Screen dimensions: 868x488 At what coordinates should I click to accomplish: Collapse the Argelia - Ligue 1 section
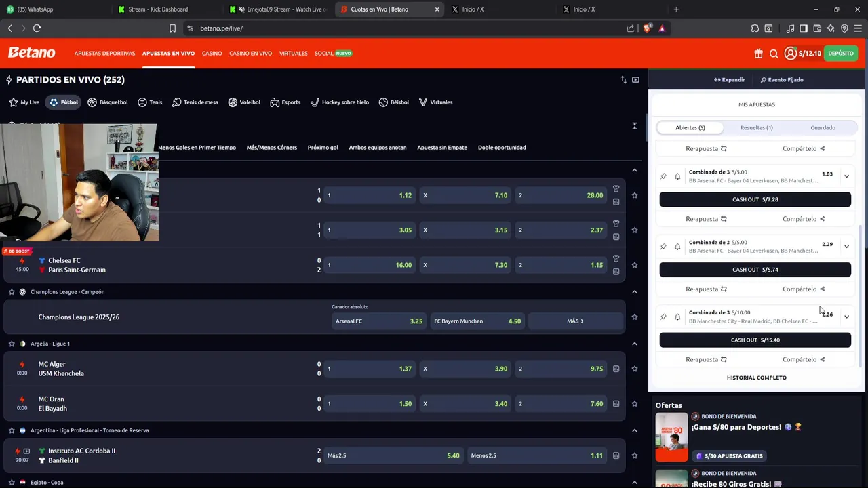coord(635,344)
